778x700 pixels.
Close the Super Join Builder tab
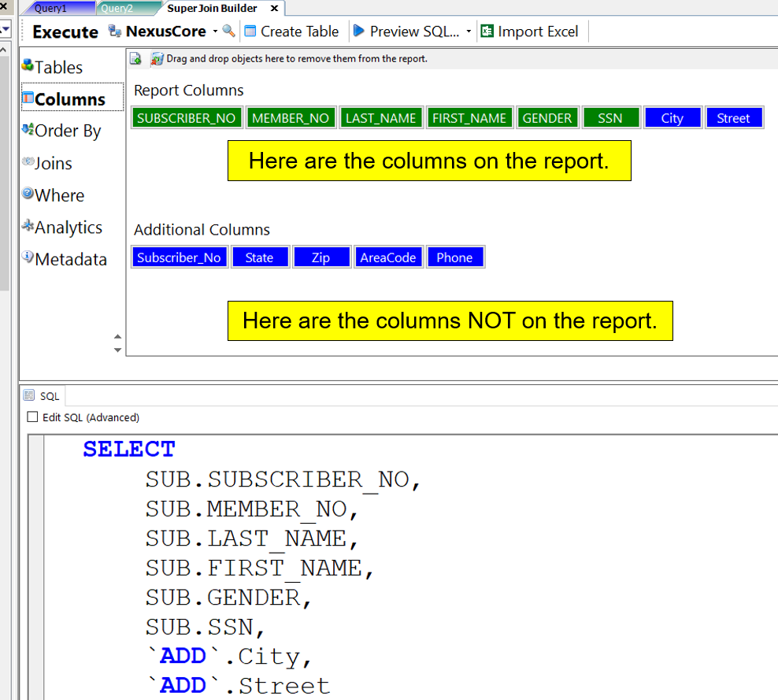point(274,9)
